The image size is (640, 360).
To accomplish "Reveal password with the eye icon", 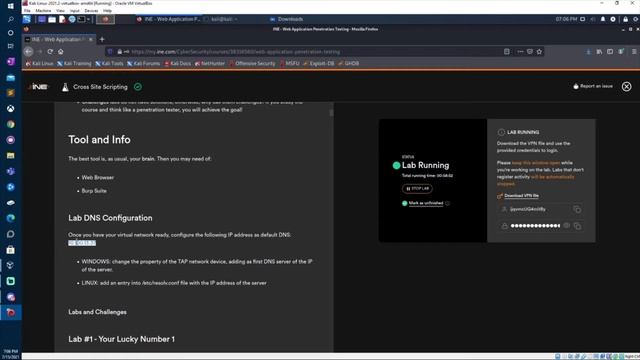I will pos(567,225).
